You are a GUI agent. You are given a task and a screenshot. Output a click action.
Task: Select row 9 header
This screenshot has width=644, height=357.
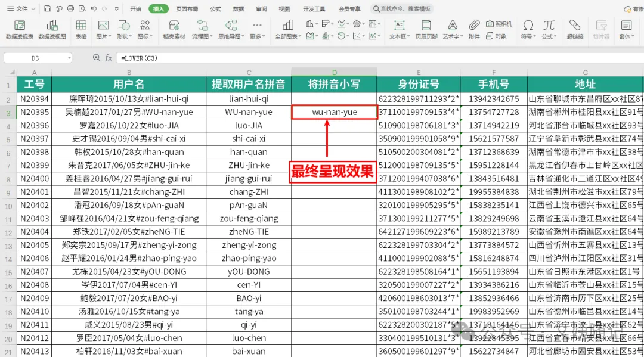point(8,192)
